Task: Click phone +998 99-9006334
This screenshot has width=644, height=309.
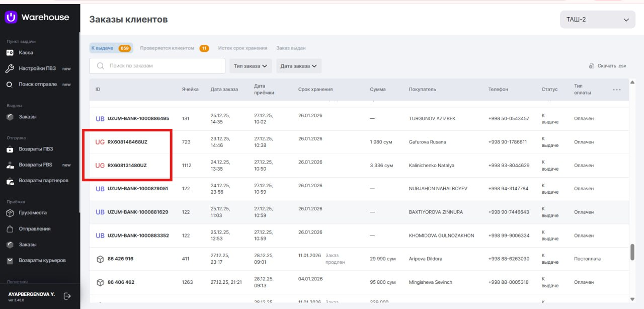Action: (x=509, y=236)
